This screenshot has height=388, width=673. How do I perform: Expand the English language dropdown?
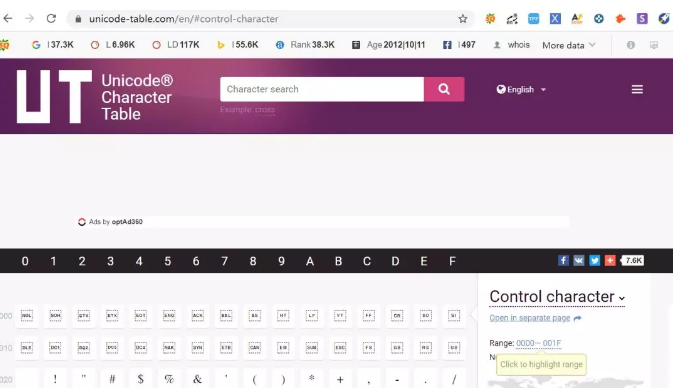click(521, 89)
